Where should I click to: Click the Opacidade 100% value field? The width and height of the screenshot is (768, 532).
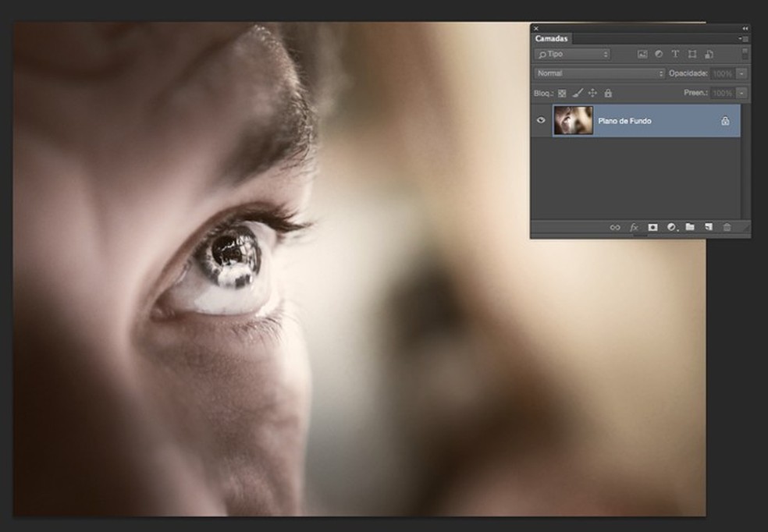tap(723, 74)
